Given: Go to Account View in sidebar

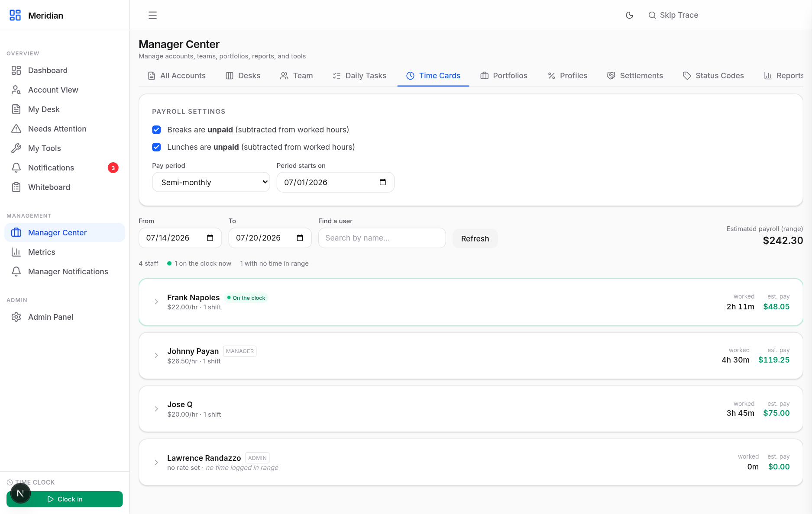Looking at the screenshot, I should [x=65, y=90].
